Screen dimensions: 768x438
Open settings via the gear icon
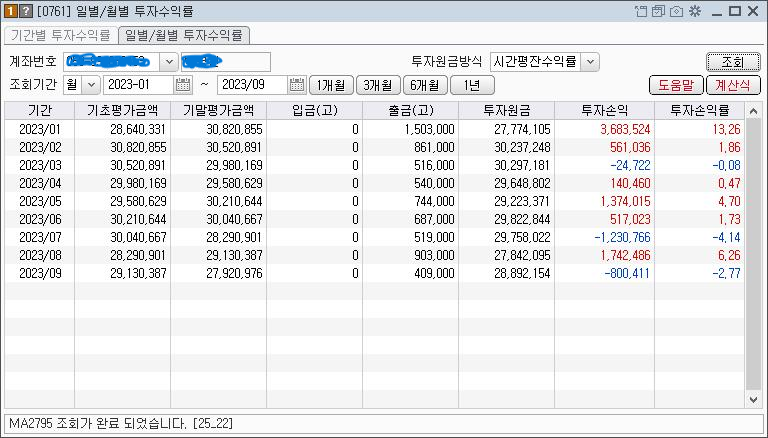tap(695, 11)
